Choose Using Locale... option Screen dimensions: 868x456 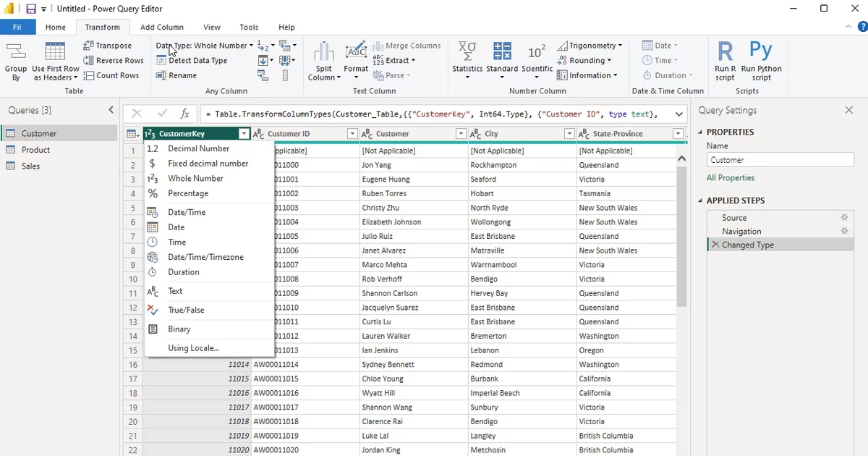click(x=209, y=348)
